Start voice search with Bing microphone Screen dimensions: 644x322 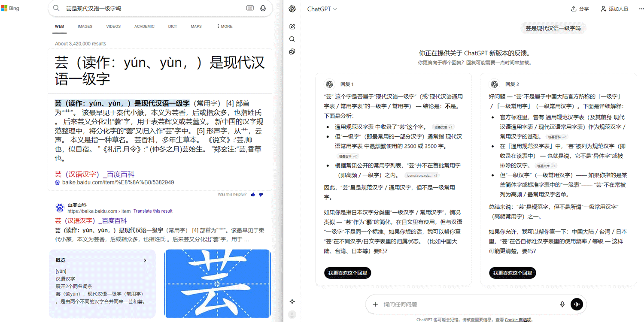tap(263, 8)
